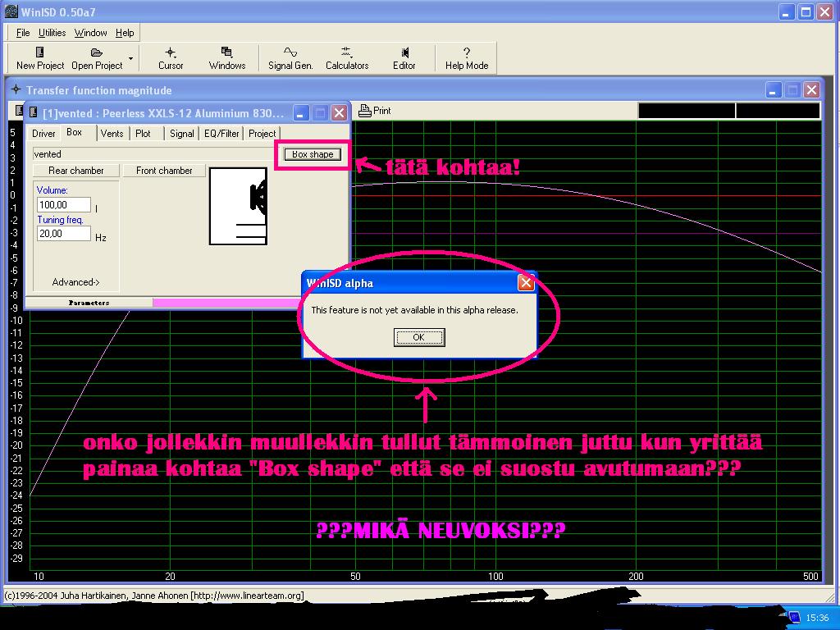Launch the Signal Gen. tool
840x630 pixels.
(290, 52)
